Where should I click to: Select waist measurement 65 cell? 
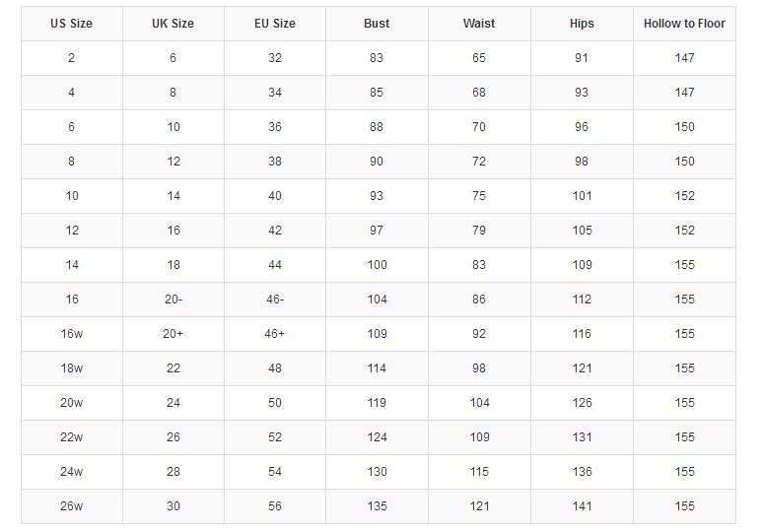(479, 58)
